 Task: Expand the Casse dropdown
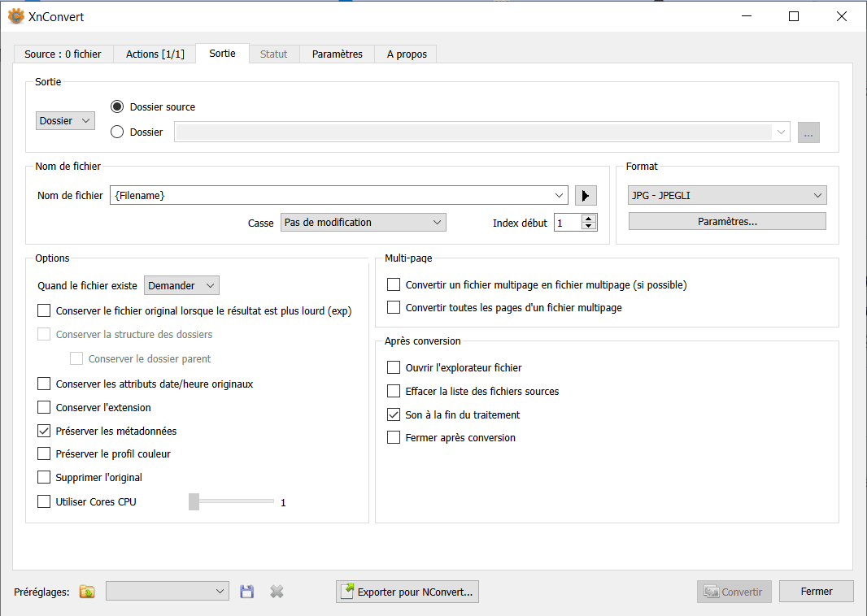click(x=363, y=223)
